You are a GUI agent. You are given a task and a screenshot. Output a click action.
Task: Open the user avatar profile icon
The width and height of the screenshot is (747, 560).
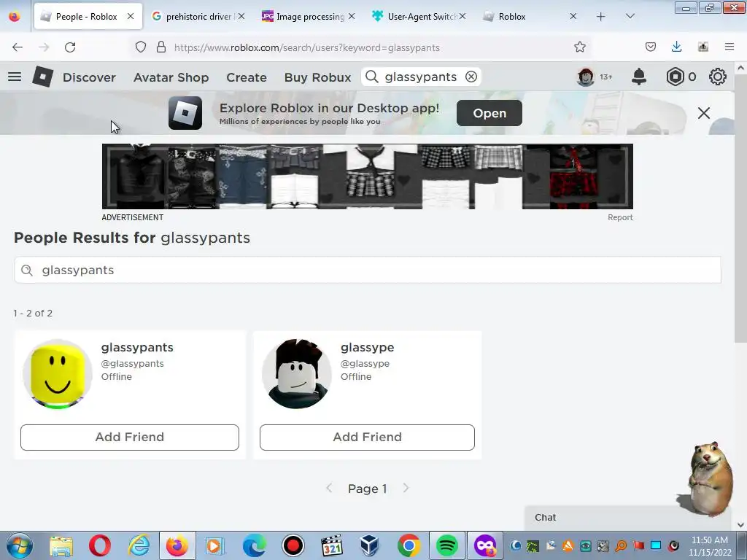586,77
